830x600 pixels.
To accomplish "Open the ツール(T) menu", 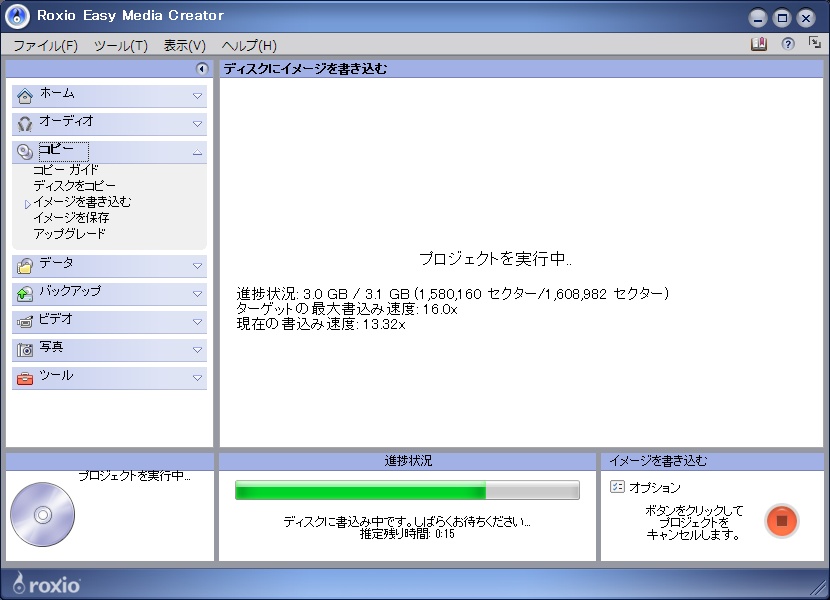I will [121, 46].
